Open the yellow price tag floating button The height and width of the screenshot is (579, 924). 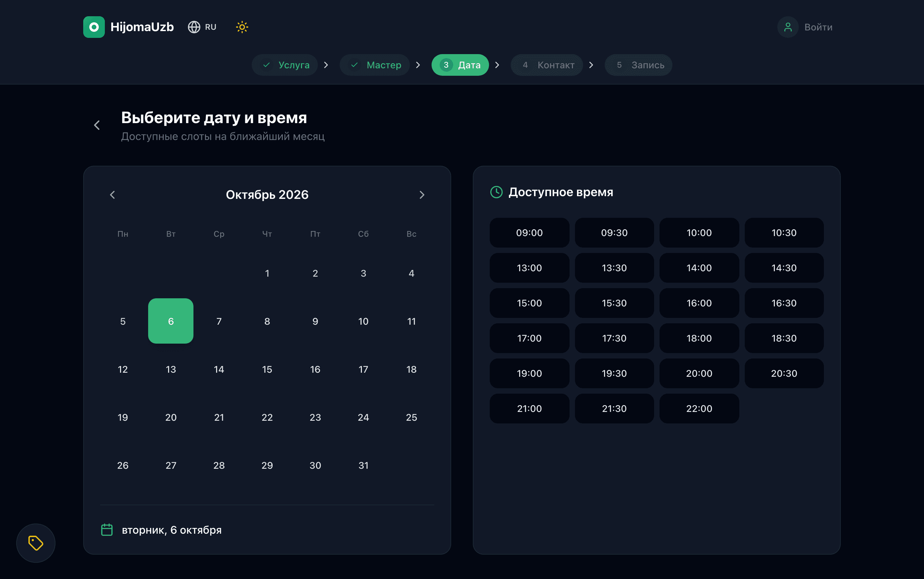click(x=36, y=543)
